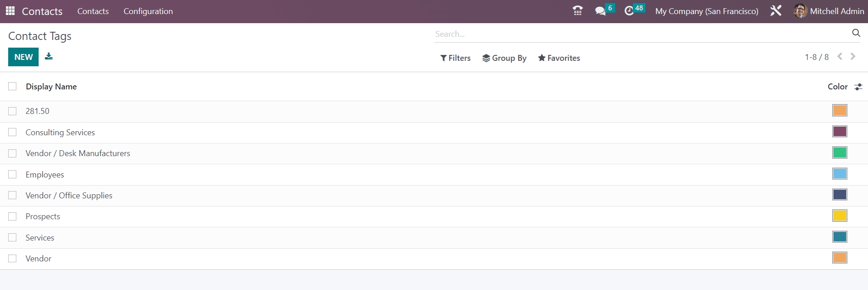Select the Prospects row checkbox

coord(12,216)
